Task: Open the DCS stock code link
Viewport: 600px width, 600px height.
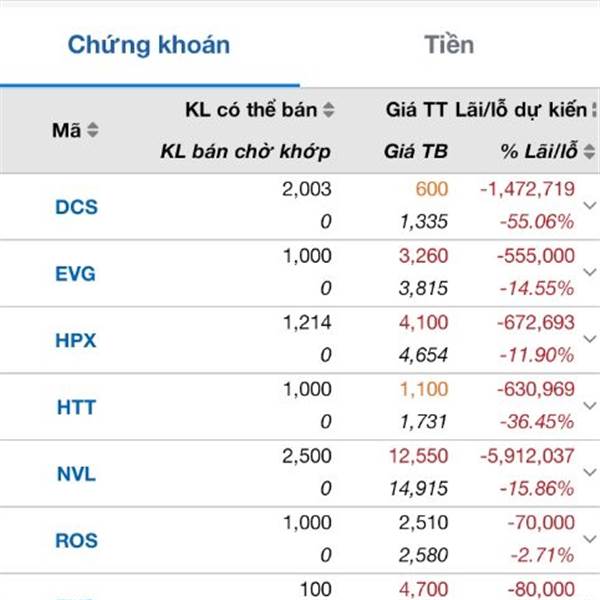Action: point(77,207)
